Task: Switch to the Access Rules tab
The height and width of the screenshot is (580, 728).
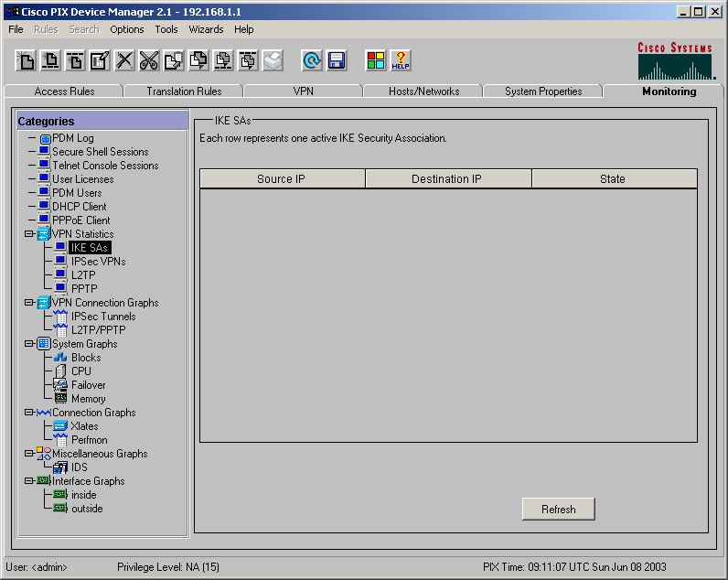Action: click(64, 91)
